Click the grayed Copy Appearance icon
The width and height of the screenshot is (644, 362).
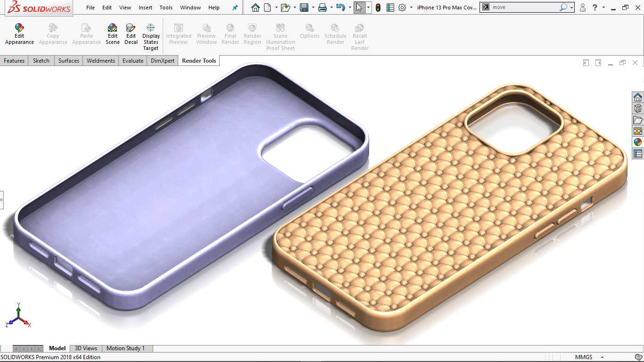click(53, 28)
